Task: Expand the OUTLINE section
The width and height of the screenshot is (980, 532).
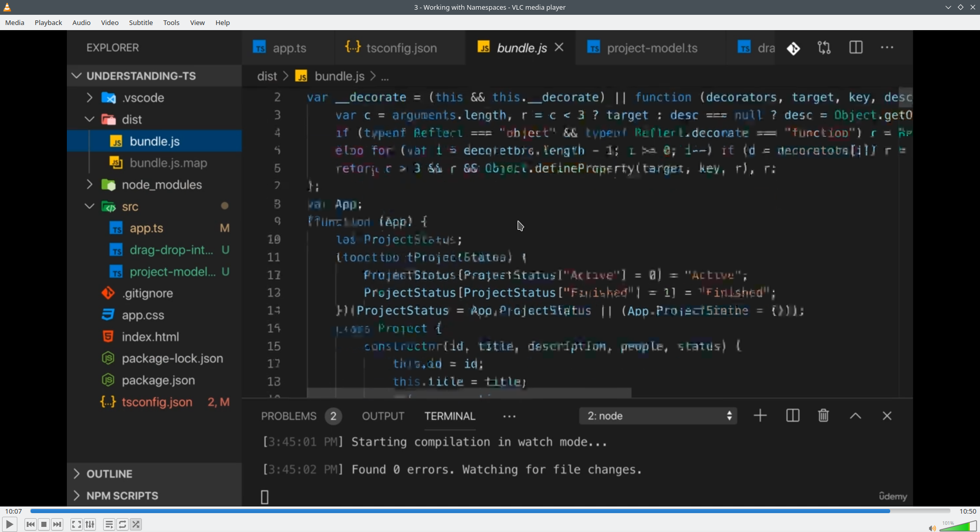Action: (x=155, y=474)
